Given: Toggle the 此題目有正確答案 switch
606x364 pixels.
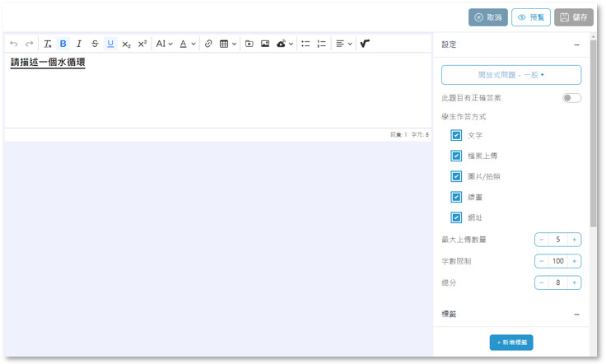Looking at the screenshot, I should pyautogui.click(x=571, y=98).
